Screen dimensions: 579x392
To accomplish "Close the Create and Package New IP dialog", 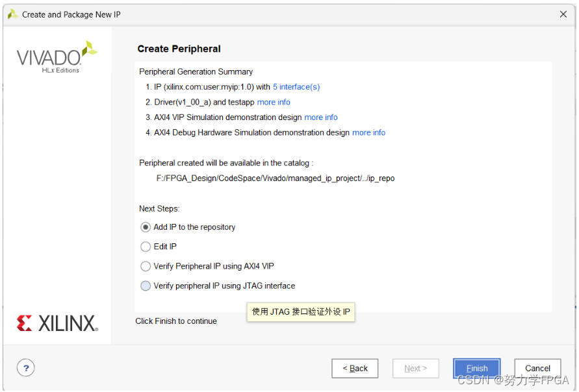I will [x=563, y=14].
